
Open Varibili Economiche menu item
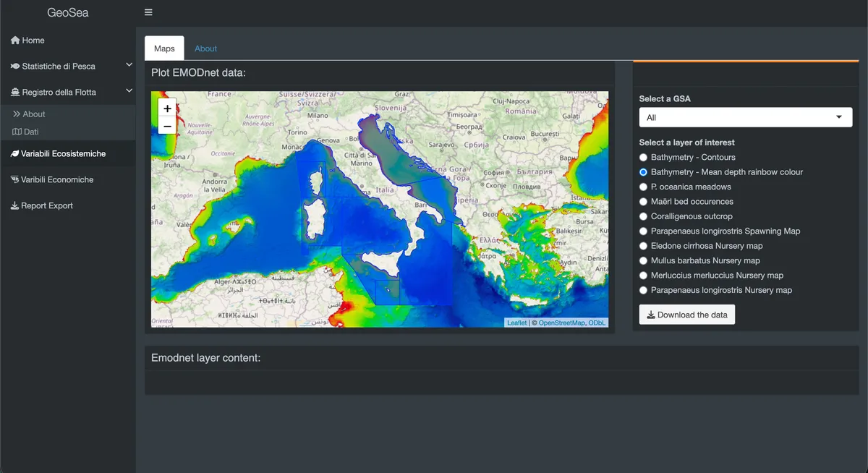coord(68,180)
